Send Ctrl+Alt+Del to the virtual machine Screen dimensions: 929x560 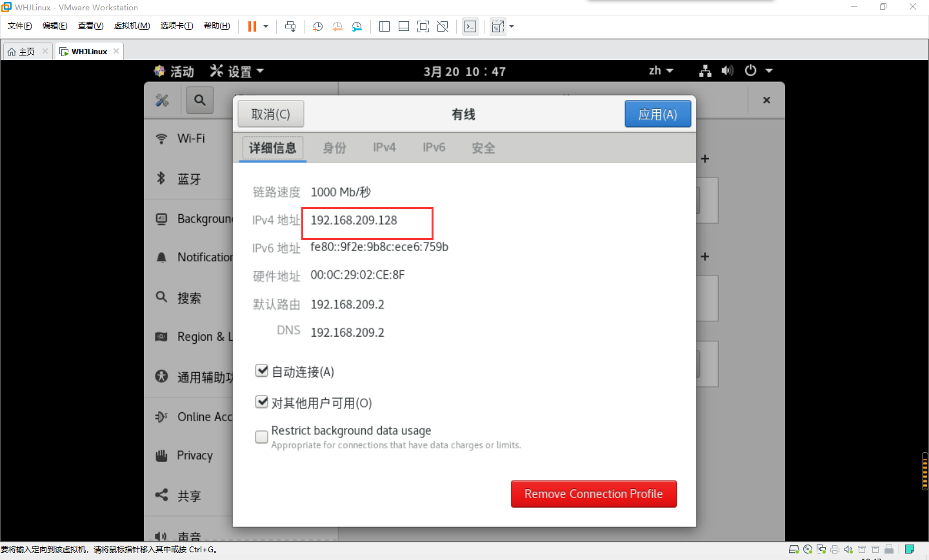pos(290,26)
